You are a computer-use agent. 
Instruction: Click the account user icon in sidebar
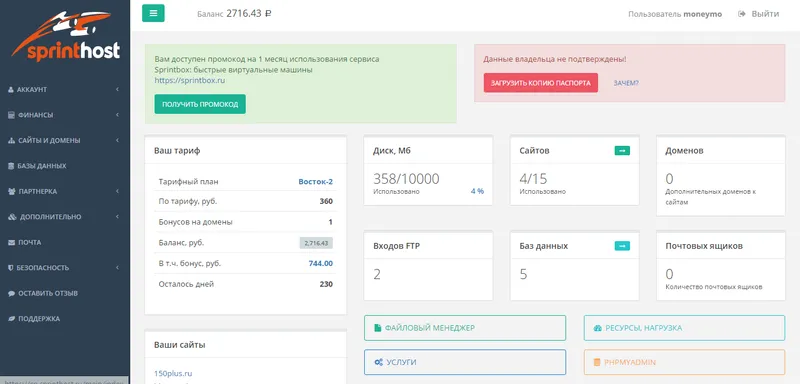tap(11, 90)
